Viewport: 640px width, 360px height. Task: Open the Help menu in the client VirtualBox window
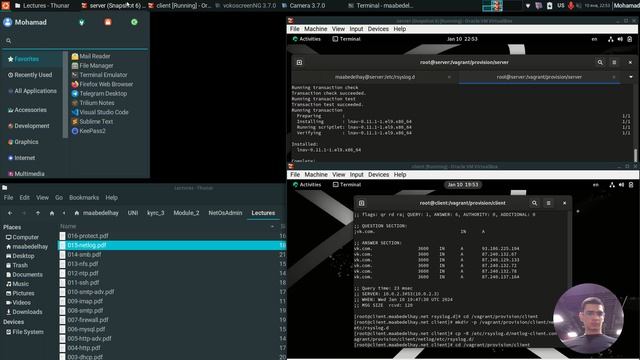(400, 175)
